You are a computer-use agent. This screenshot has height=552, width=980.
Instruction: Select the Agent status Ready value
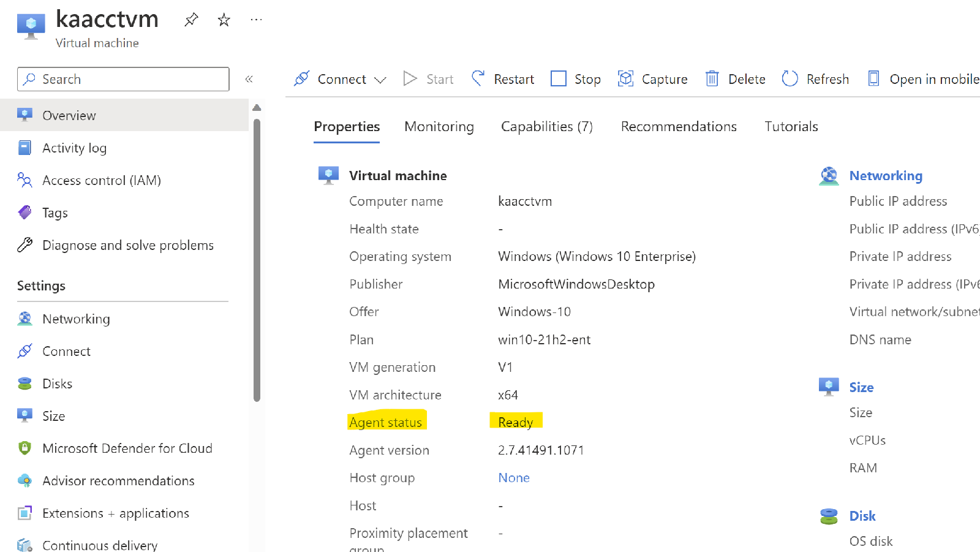point(516,422)
